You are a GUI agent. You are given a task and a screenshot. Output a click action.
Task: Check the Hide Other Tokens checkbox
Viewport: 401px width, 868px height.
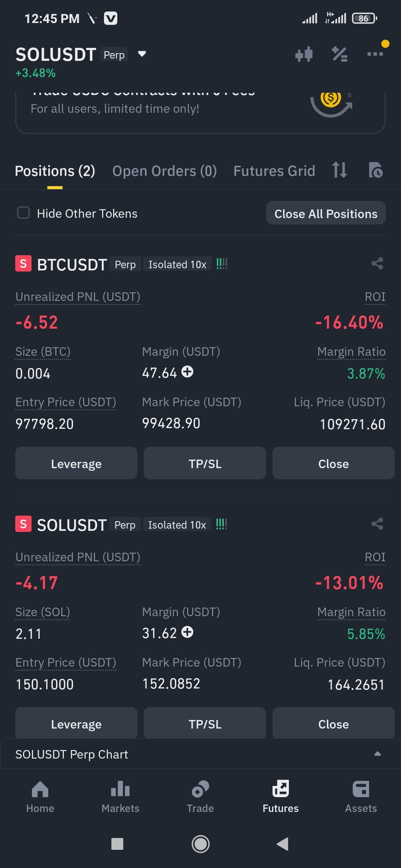23,213
